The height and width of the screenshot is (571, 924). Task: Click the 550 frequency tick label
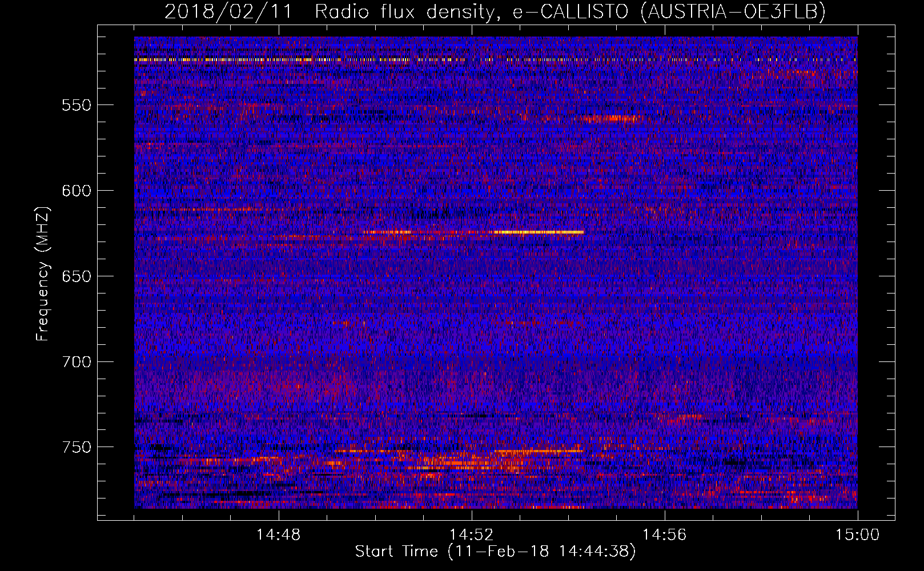click(x=77, y=105)
